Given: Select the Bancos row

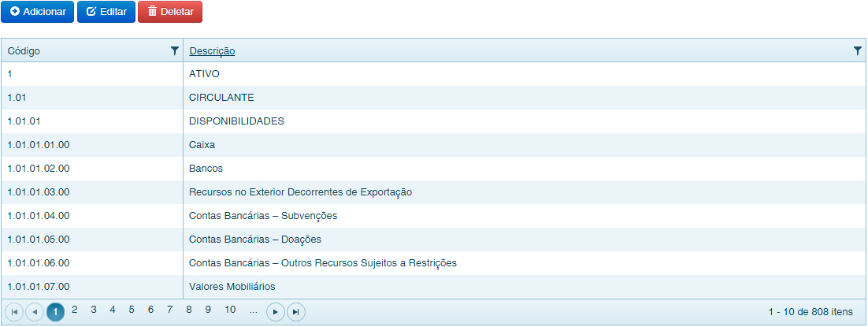Looking at the screenshot, I should click(x=433, y=169).
